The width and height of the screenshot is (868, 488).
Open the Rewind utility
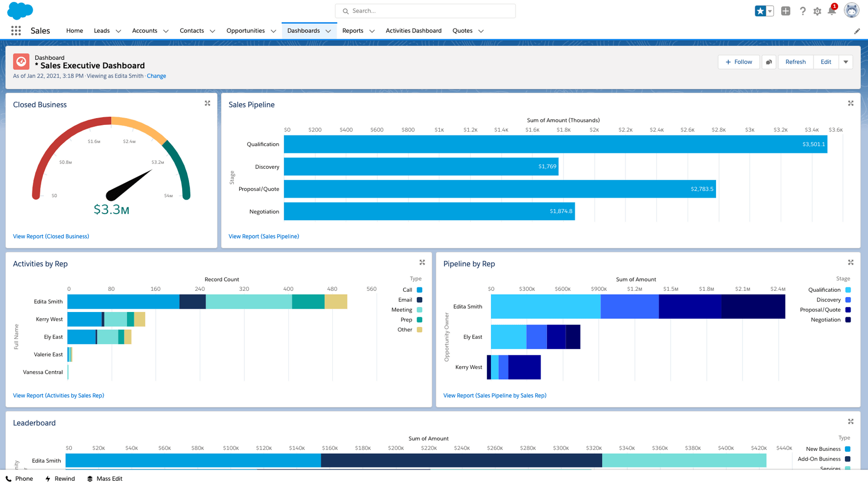click(60, 478)
